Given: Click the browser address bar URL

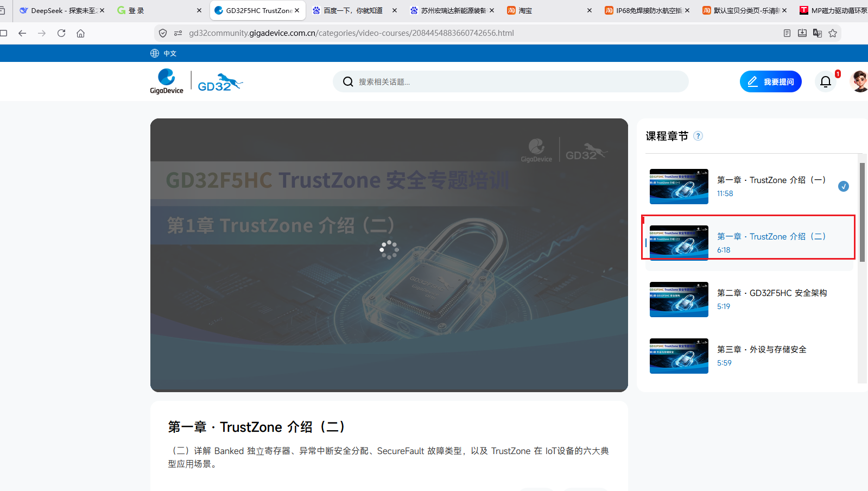Looking at the screenshot, I should tap(351, 33).
